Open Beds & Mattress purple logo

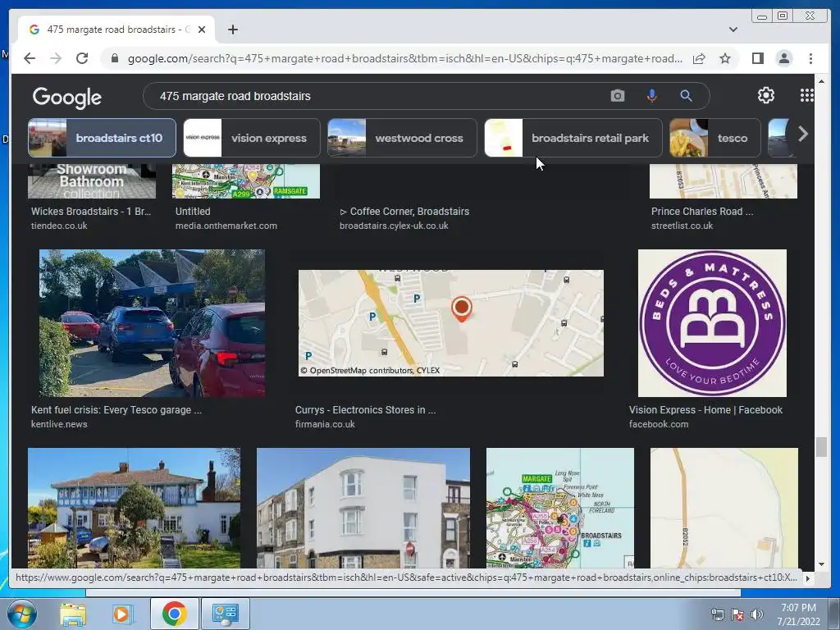coord(712,323)
